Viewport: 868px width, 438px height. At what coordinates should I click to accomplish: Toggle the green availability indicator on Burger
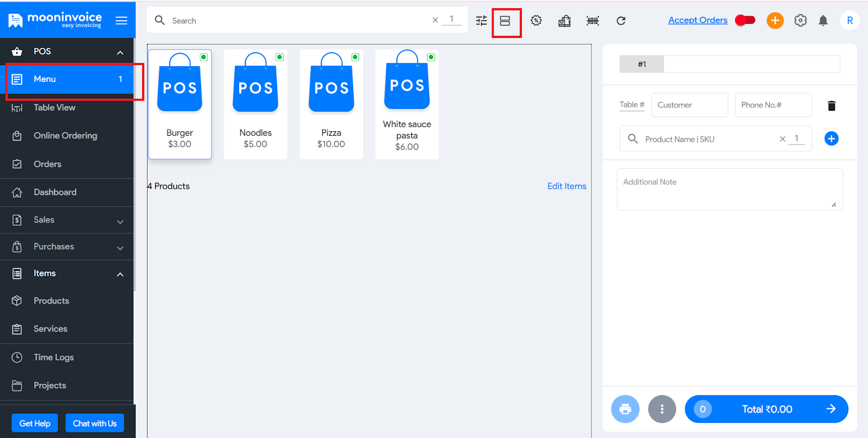point(204,57)
